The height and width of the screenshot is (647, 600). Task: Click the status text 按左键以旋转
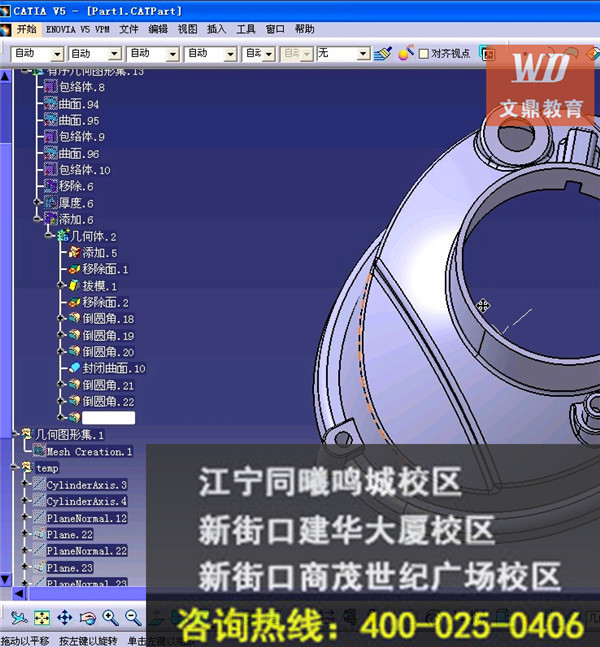tap(88, 641)
